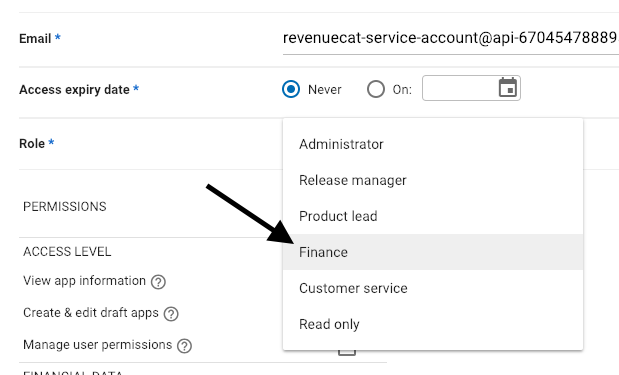
Task: Open the calendar date picker icon
Action: (x=508, y=88)
